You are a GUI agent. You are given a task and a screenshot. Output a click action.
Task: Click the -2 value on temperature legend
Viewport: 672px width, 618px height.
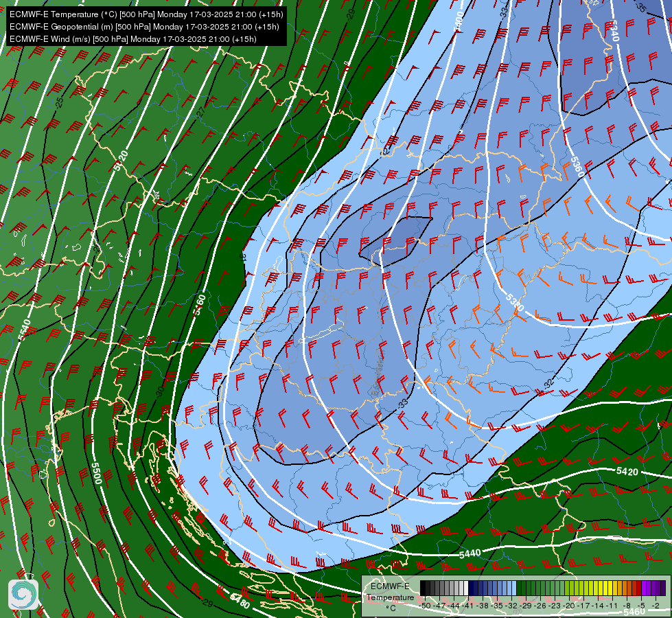pyautogui.click(x=656, y=606)
